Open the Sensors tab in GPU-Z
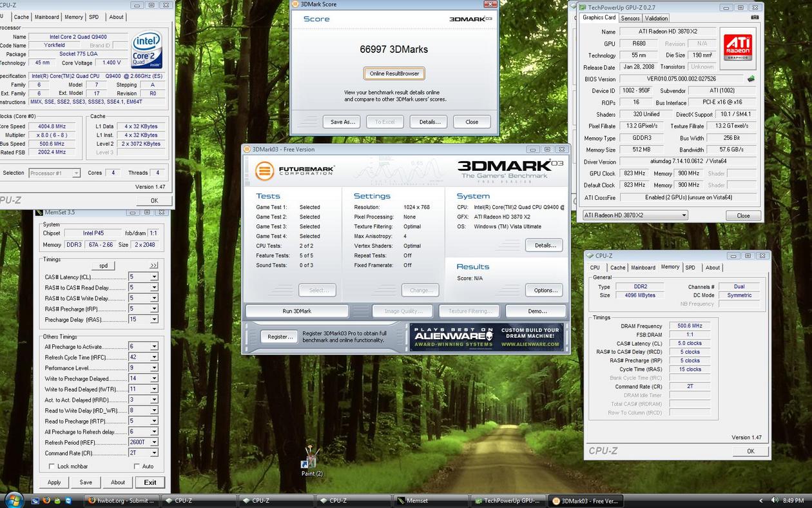Viewport: 812px width, 508px height. tap(630, 18)
